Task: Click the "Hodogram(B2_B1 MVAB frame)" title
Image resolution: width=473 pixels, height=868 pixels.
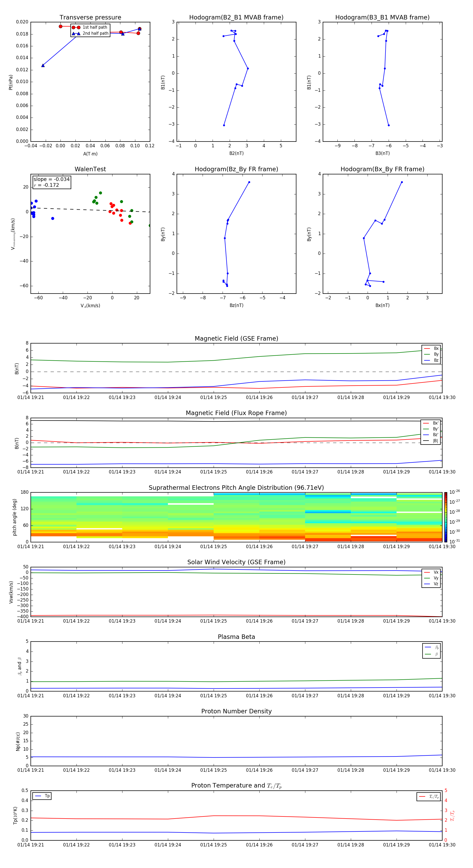Action: 236,18
